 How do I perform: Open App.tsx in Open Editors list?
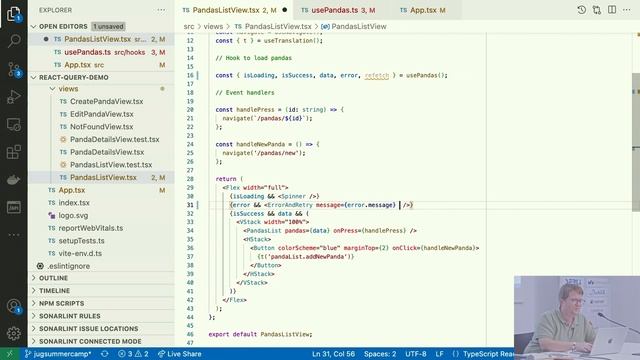(102, 64)
